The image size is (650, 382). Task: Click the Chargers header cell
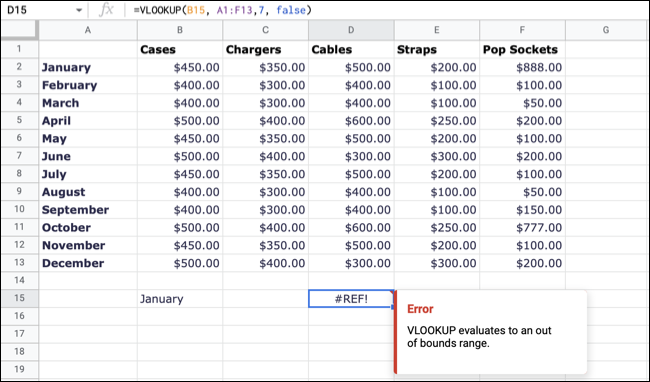click(x=265, y=49)
